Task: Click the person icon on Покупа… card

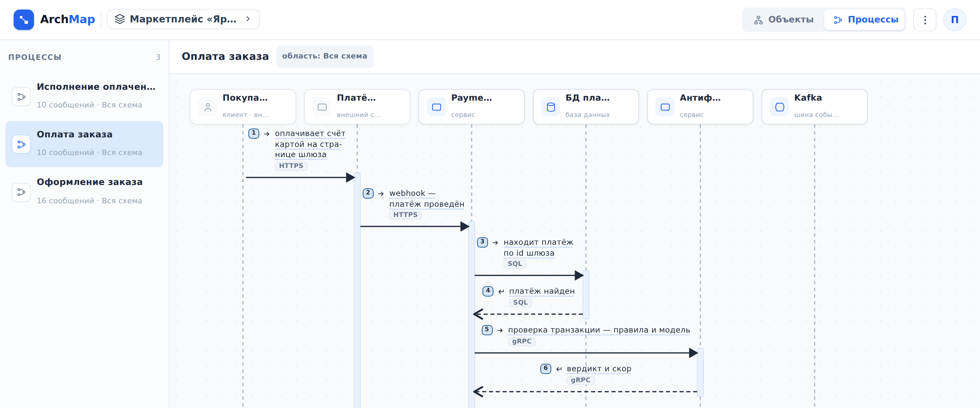Action: 208,107
